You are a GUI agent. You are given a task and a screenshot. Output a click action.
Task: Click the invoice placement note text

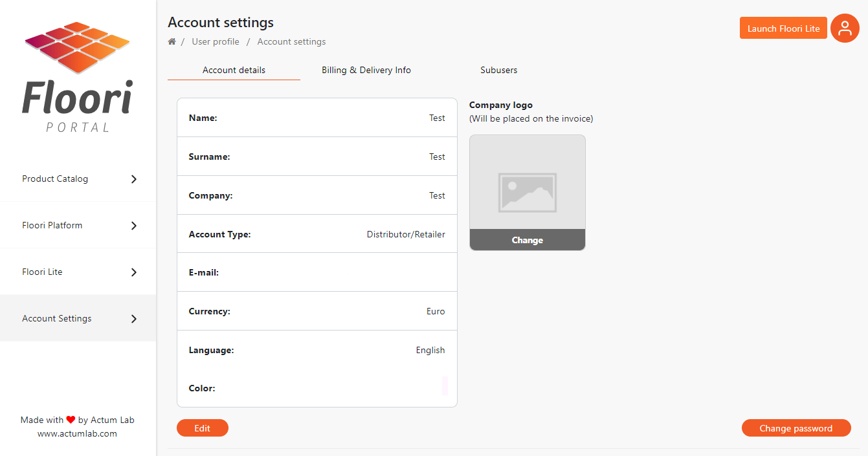tap(531, 118)
